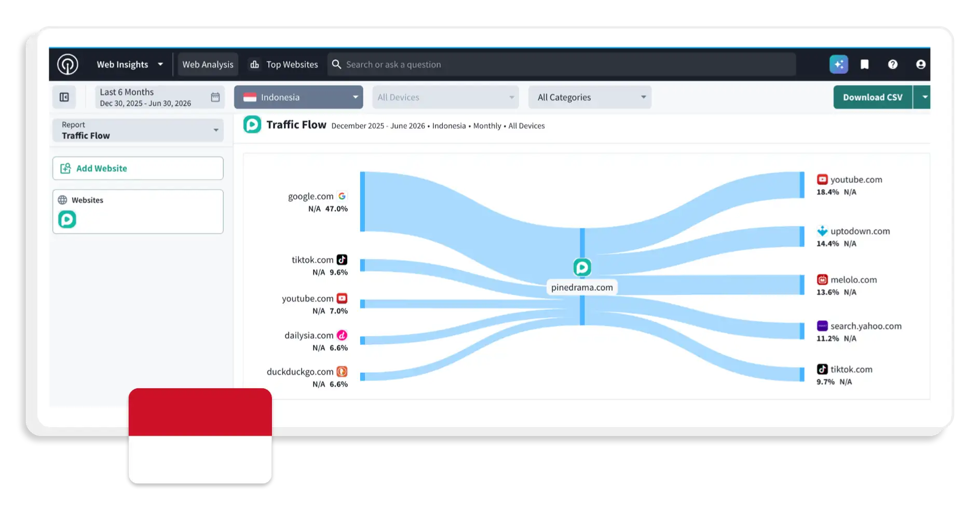Open the user account icon

click(920, 64)
